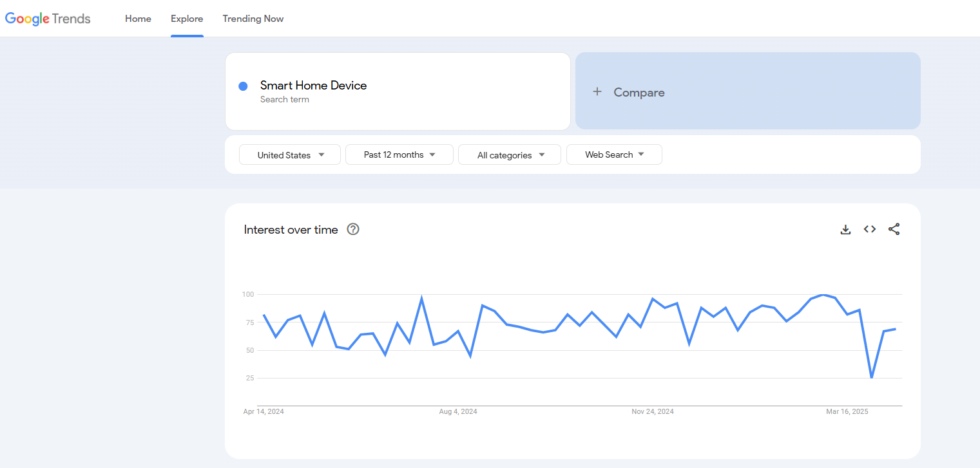
Task: Click the chart's lowest dip near late March 2025
Action: point(872,377)
